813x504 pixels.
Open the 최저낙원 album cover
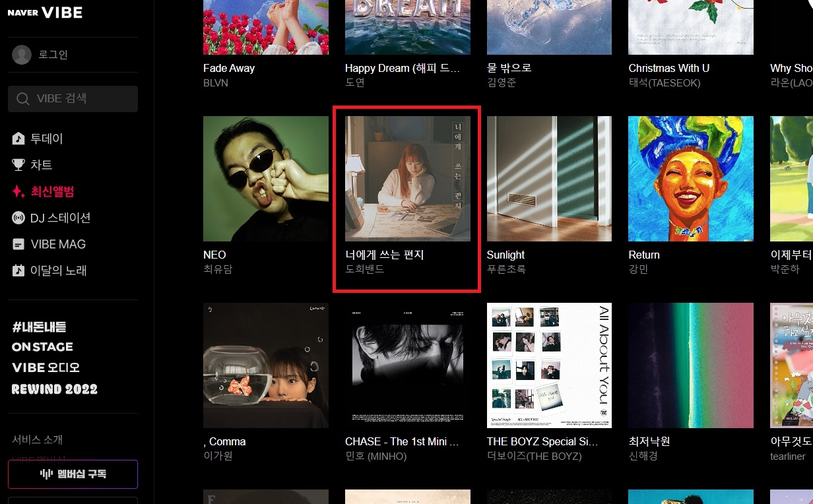click(691, 365)
